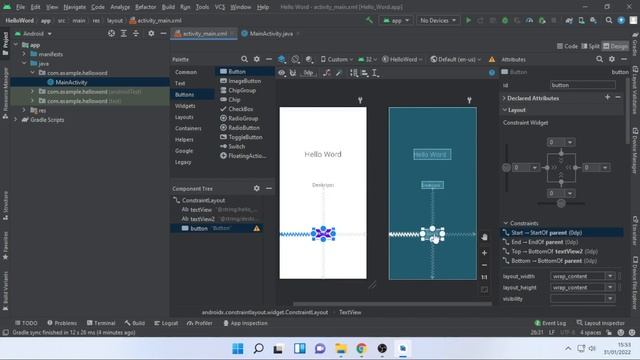Screen dimensions: 640x360
Task: Open view options eye icon
Action: coord(282,73)
